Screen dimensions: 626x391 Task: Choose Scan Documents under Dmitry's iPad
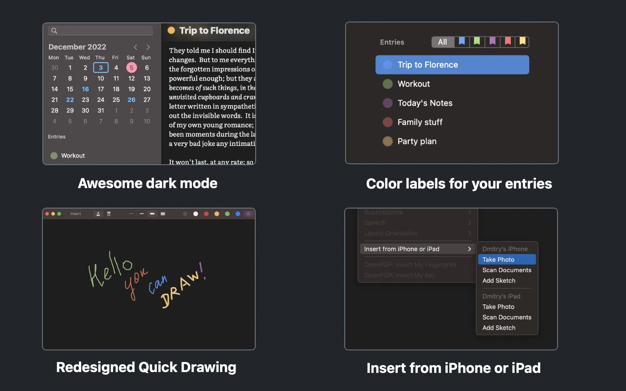(507, 317)
